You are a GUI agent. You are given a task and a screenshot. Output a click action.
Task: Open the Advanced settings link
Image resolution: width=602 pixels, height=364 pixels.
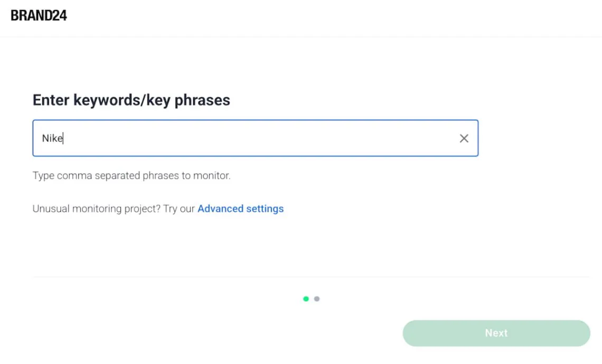(x=240, y=209)
